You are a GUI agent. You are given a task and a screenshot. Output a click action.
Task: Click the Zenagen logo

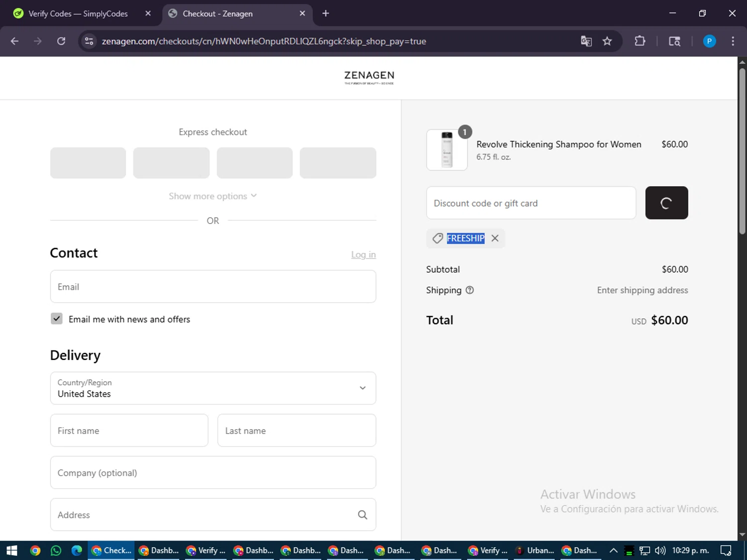(x=369, y=77)
